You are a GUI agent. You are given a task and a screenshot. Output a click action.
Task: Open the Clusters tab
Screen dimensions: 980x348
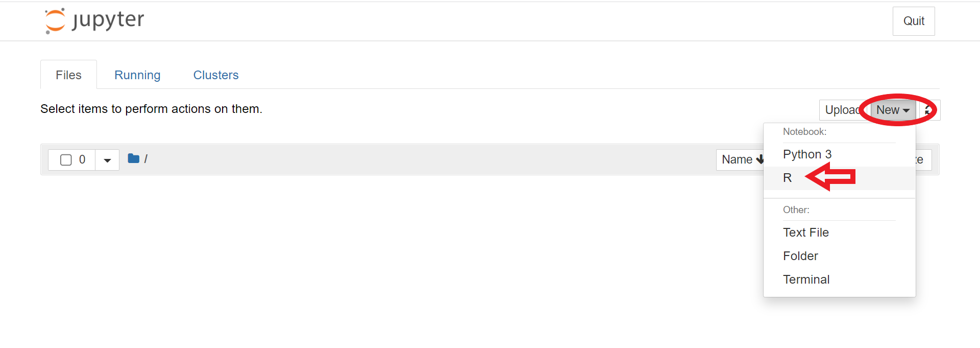pos(216,75)
